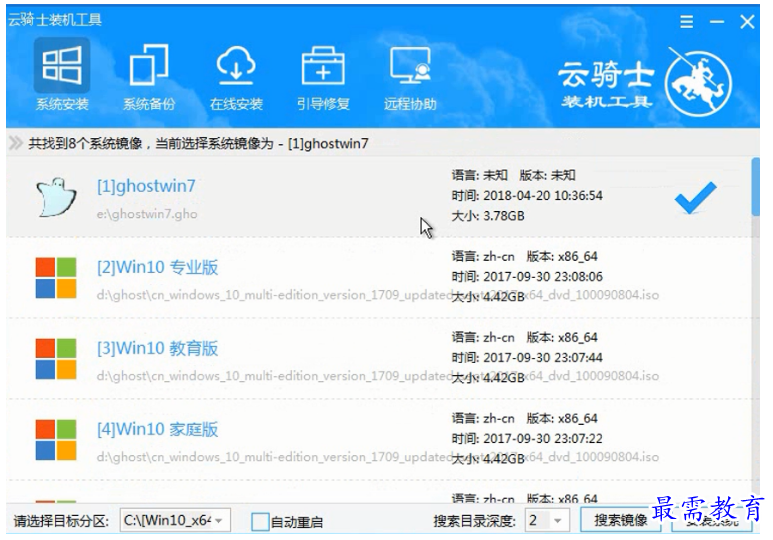Image resolution: width=773 pixels, height=540 pixels.
Task: Enable the 自动重启 auto restart checkbox
Action: pos(260,521)
